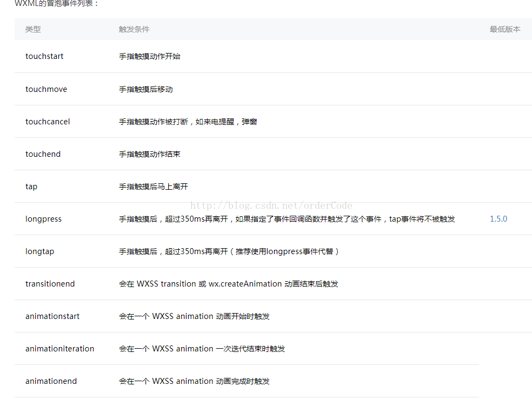Select the animationstart event name
This screenshot has width=532, height=399.
(52, 316)
